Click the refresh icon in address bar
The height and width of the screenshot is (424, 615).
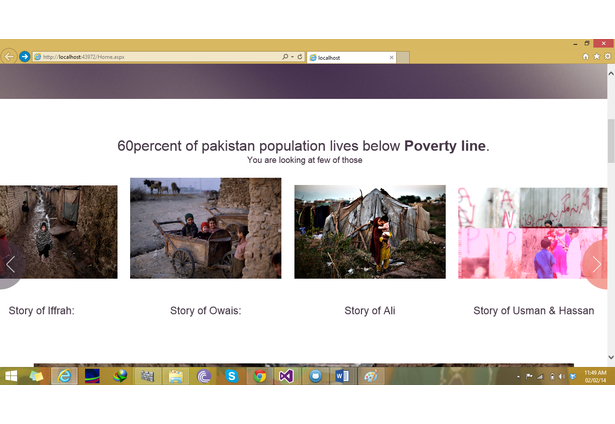tap(300, 57)
